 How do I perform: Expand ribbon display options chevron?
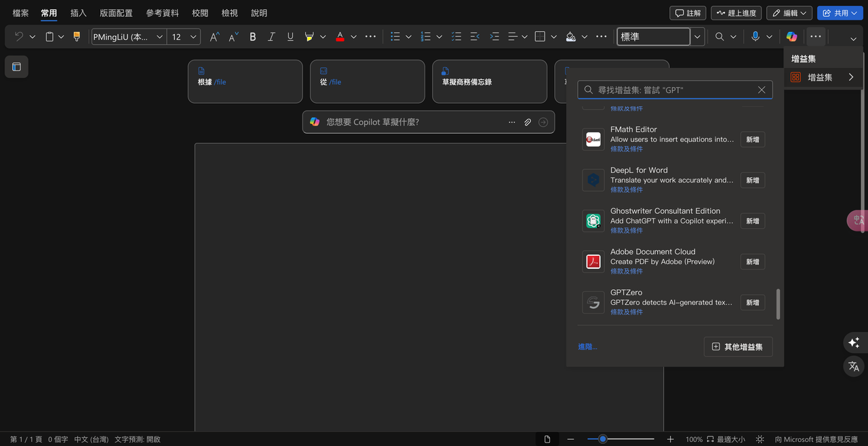click(853, 39)
